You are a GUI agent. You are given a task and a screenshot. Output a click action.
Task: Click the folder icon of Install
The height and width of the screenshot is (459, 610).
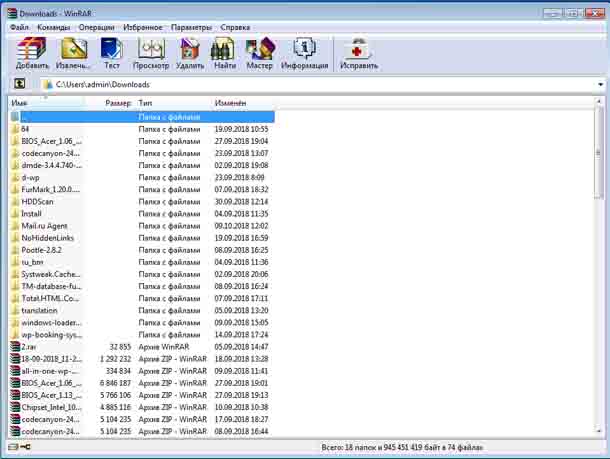pos(15,214)
